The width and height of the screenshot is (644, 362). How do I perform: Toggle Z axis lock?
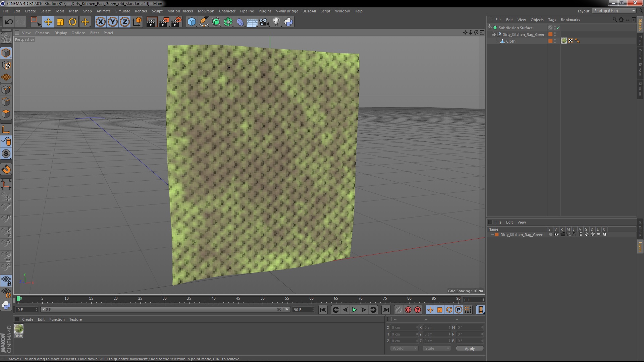(x=125, y=22)
